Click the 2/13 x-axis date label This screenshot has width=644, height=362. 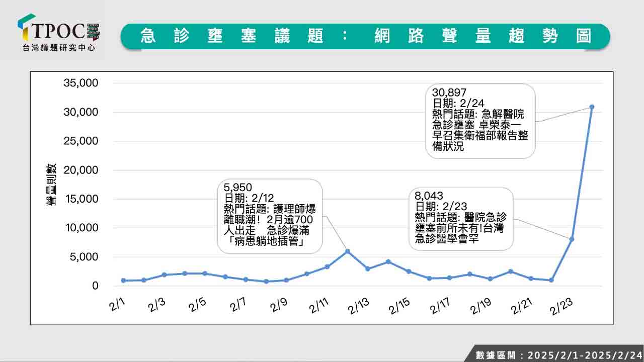pyautogui.click(x=358, y=306)
